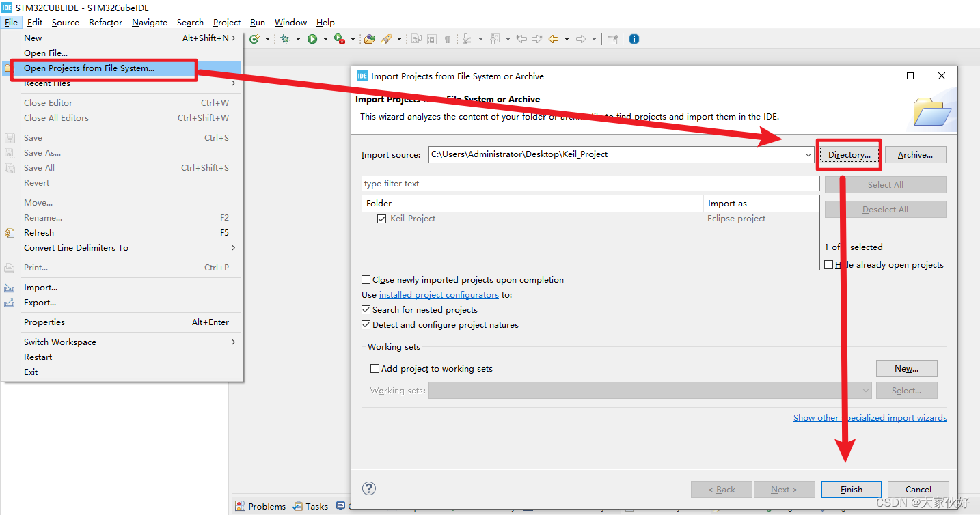Click the Forward navigation arrow in toolbar
The image size is (980, 515).
581,39
